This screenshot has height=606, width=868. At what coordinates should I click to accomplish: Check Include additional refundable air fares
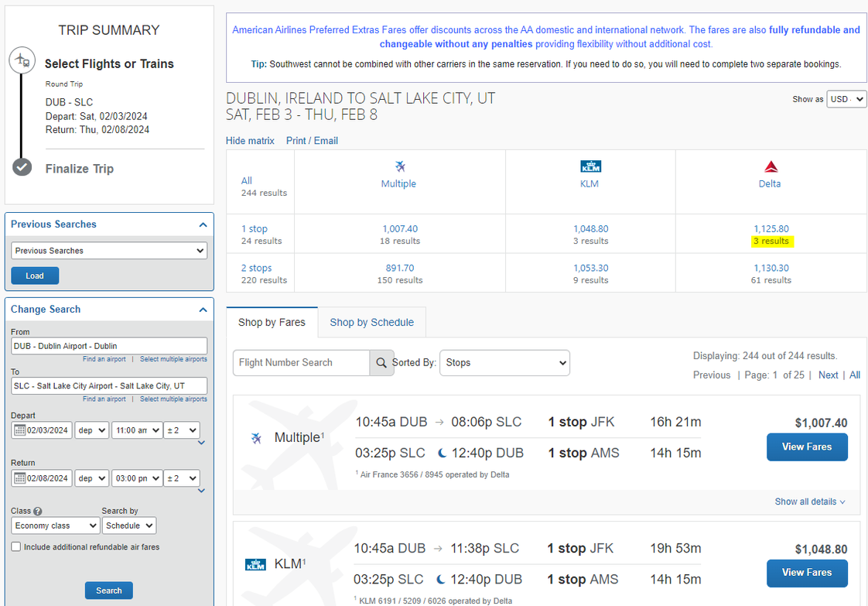(x=16, y=546)
